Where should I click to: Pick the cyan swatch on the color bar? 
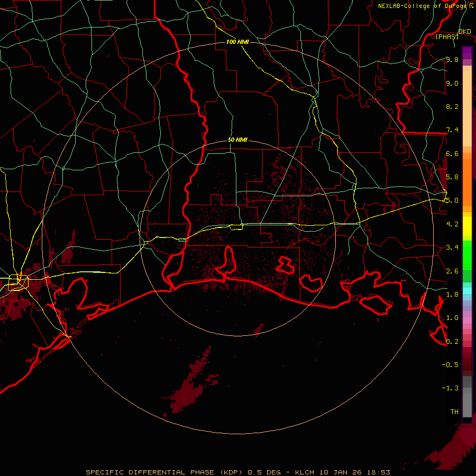(467, 290)
